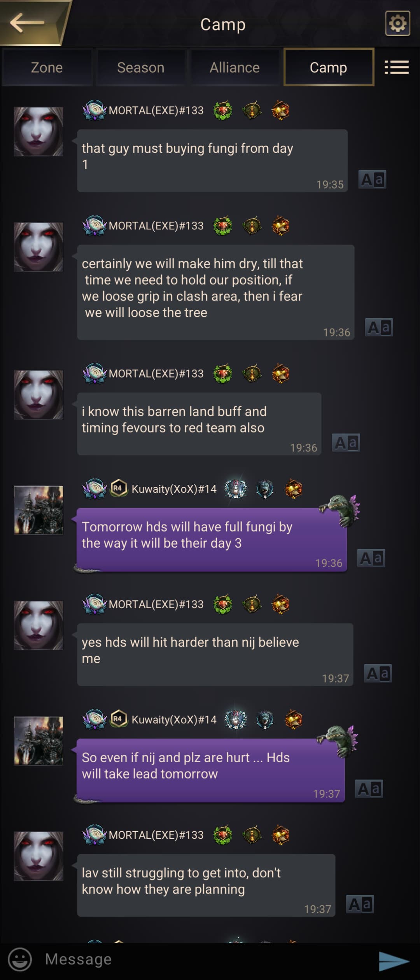Open MORTAL(EXE)#133 avatar at 19:35 message
This screenshot has width=420, height=980.
pos(38,131)
